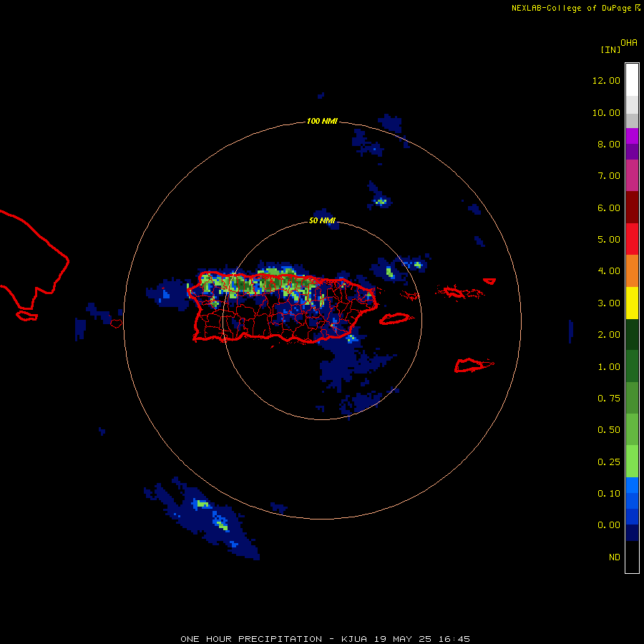Pick the bright magenta legend swatch
Screen dimensions: 644x644
(632, 136)
